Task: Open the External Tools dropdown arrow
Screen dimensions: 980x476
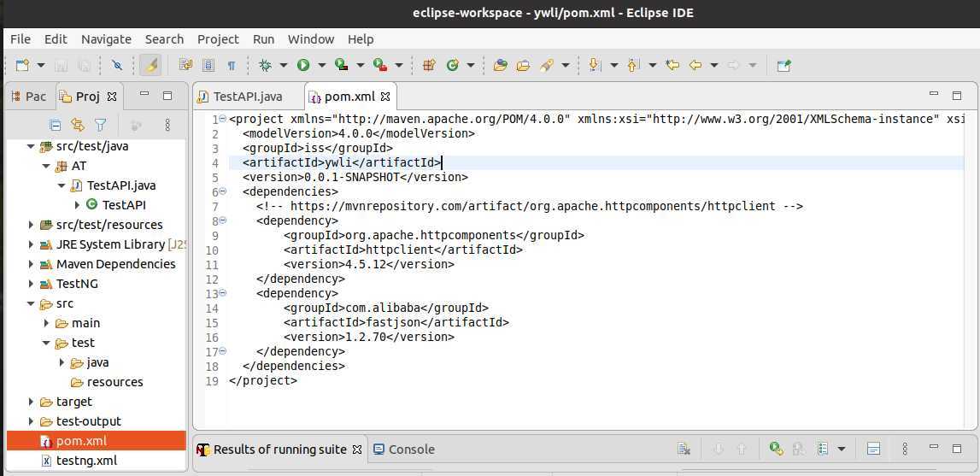Action: [x=399, y=65]
